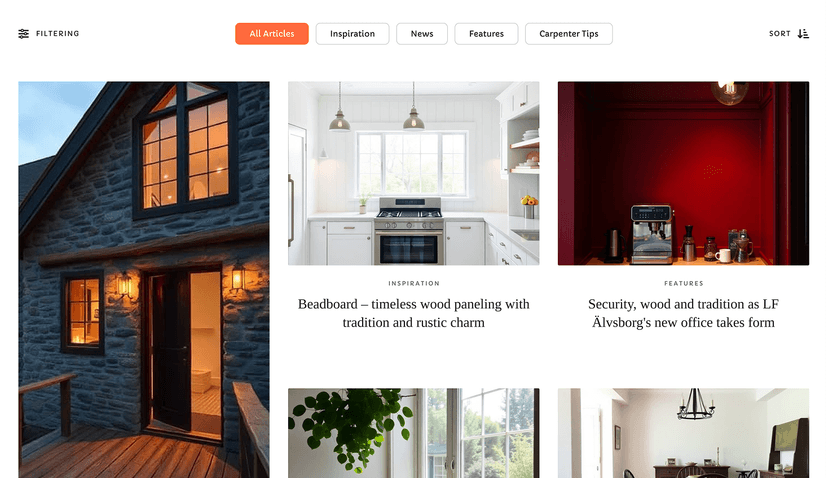This screenshot has height=478, width=828.
Task: Select the All Articles filter
Action: [272, 34]
